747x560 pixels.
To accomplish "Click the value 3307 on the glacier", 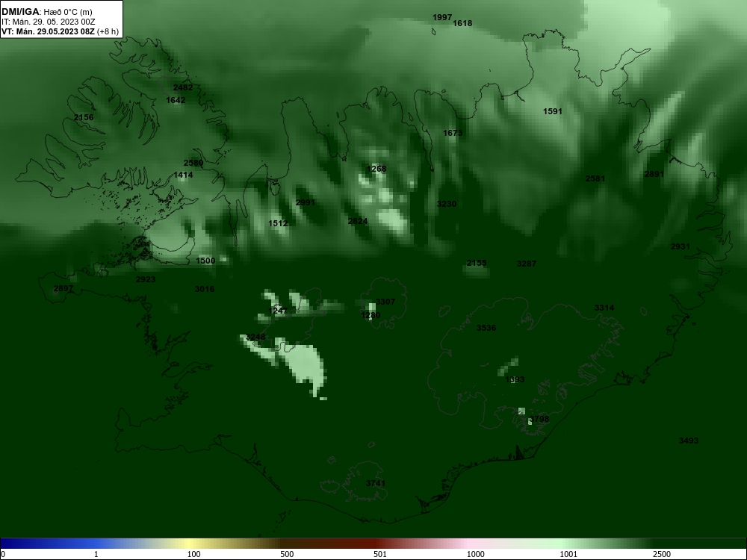I will pyautogui.click(x=385, y=302).
